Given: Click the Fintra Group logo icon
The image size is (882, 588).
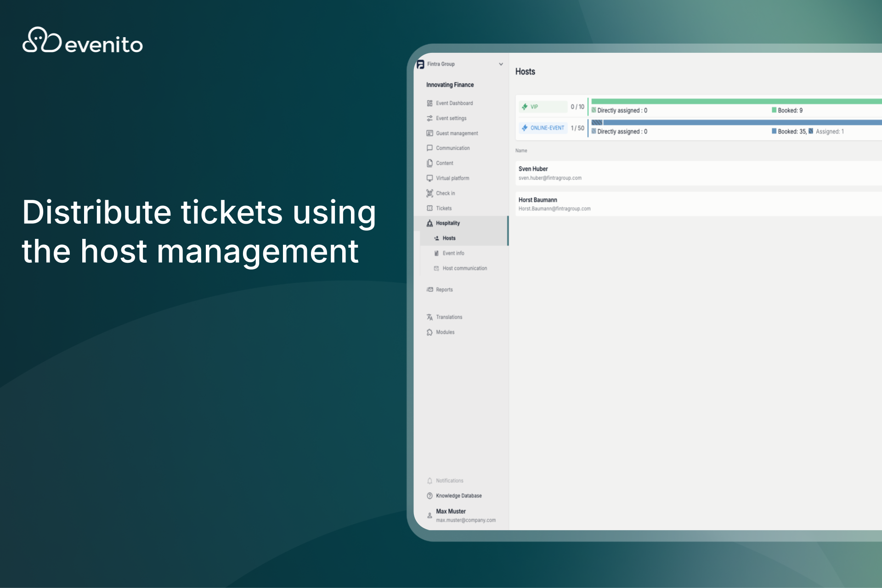Looking at the screenshot, I should [x=420, y=64].
